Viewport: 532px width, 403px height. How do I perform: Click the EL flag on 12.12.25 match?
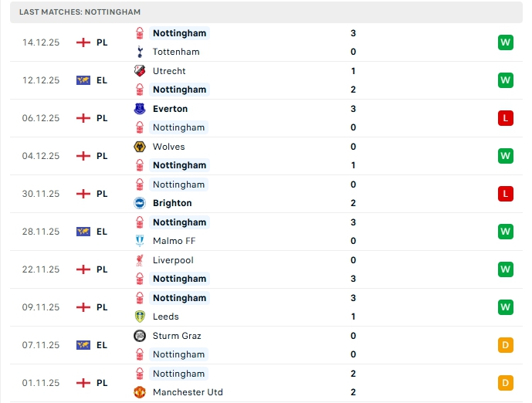pyautogui.click(x=83, y=80)
